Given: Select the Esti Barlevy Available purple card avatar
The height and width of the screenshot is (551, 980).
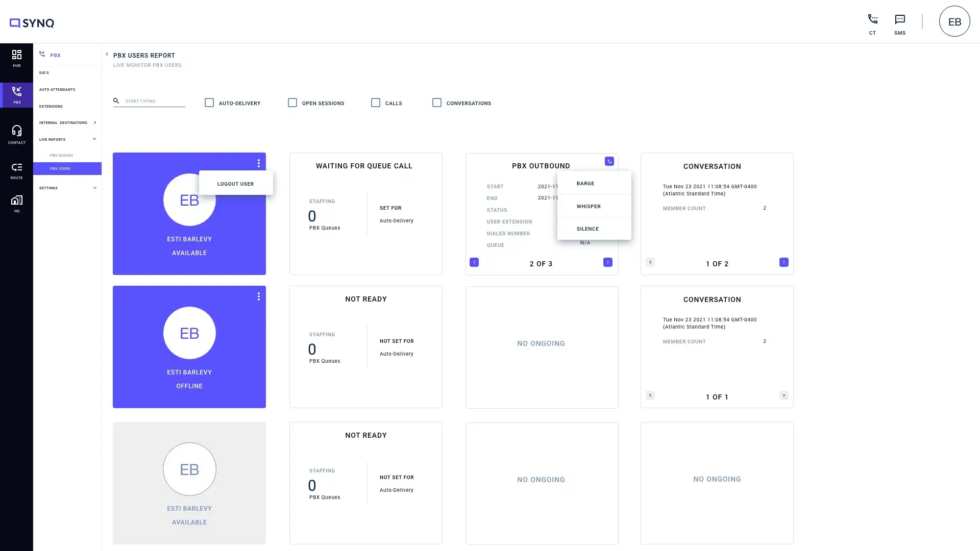Looking at the screenshot, I should click(189, 200).
